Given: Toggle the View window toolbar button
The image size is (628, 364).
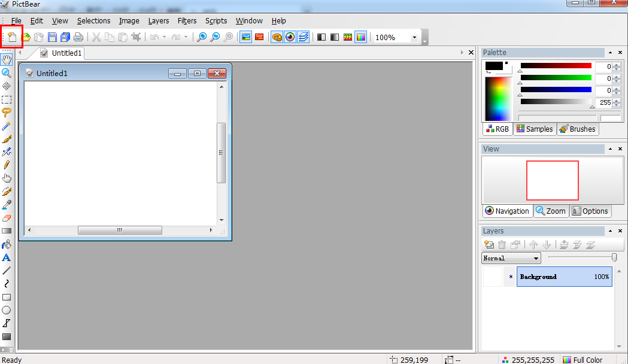Looking at the screenshot, I should tap(290, 37).
